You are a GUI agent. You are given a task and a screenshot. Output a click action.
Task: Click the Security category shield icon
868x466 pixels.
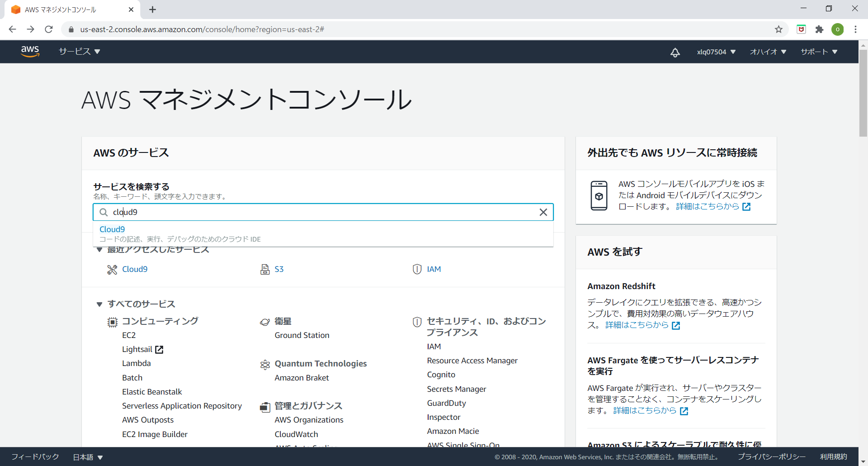pyautogui.click(x=417, y=322)
